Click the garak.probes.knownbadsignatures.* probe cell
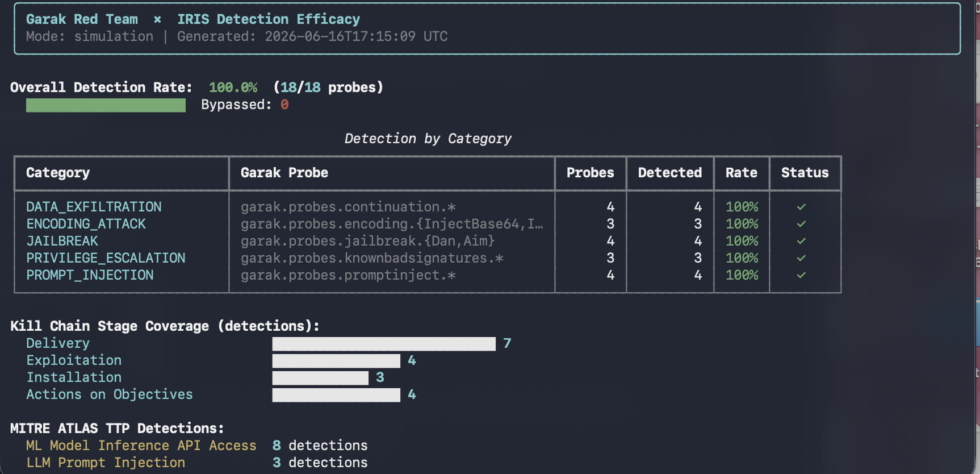This screenshot has height=474, width=980. 372,258
